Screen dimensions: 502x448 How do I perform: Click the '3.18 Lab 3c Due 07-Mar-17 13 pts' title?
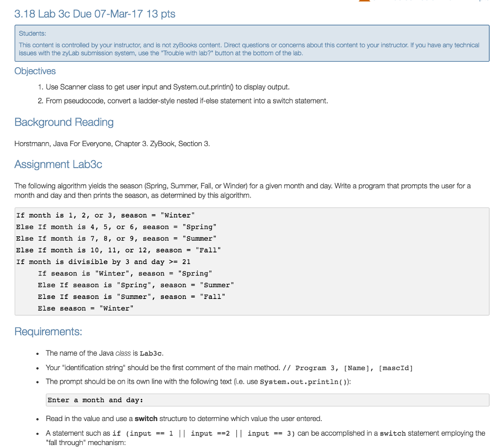tap(95, 14)
